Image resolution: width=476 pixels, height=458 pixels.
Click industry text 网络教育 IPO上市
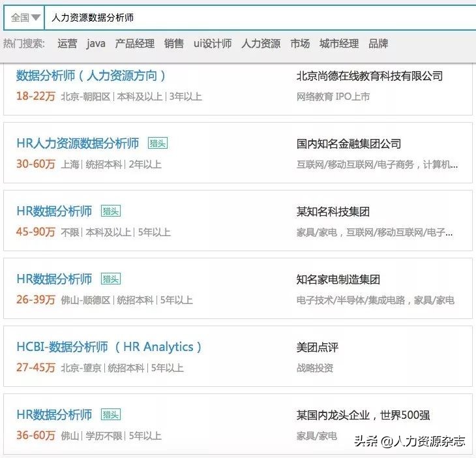[x=333, y=97]
